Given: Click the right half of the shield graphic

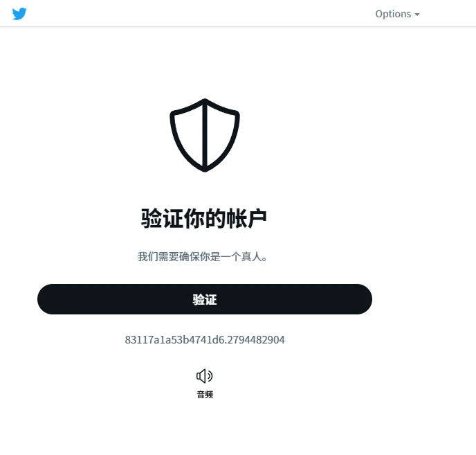Looking at the screenshot, I should click(x=221, y=134).
